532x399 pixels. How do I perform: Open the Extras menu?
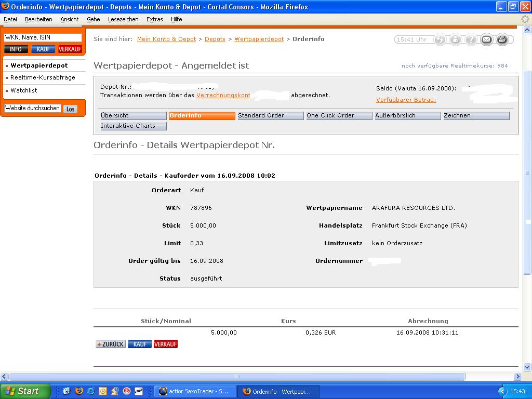(x=154, y=19)
